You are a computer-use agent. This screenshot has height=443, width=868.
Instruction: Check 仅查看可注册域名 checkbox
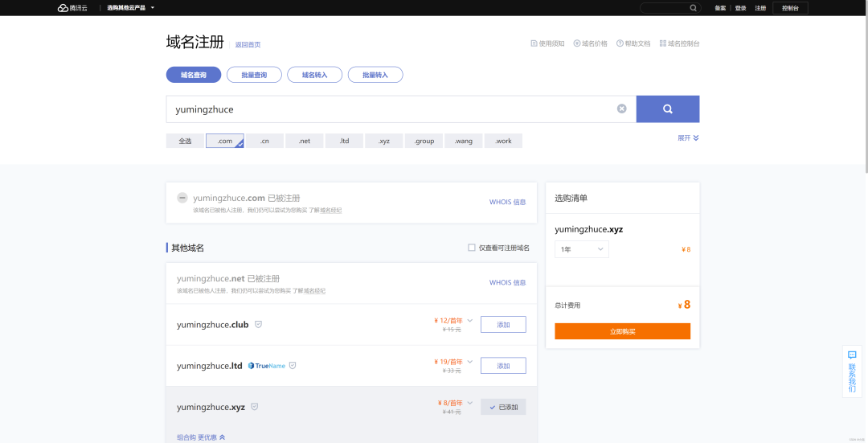point(472,248)
